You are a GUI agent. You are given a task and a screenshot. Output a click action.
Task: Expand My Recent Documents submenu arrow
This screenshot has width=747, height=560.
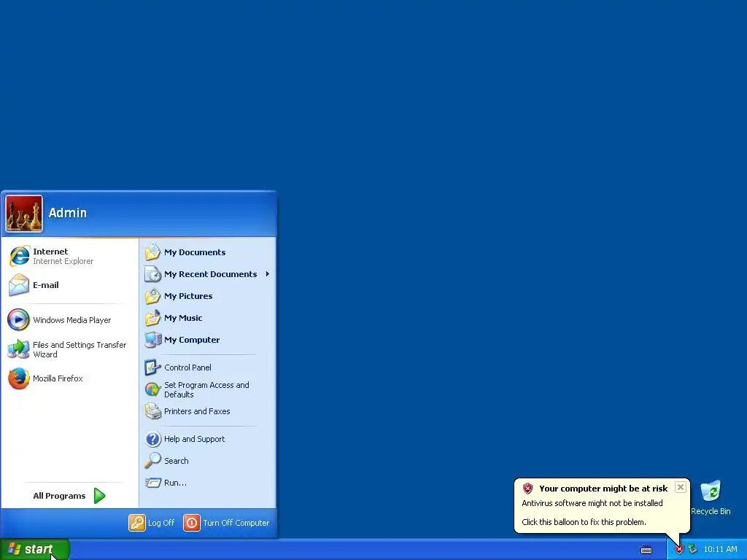268,274
